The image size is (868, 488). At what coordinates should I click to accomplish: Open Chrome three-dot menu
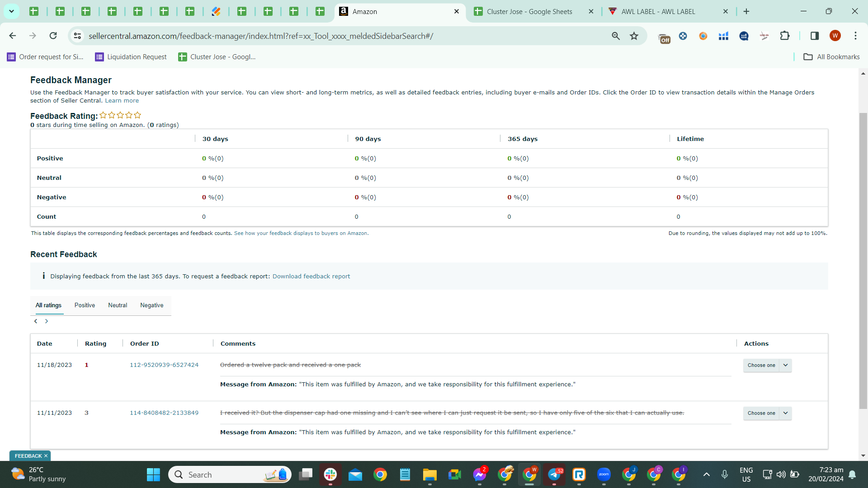click(855, 36)
